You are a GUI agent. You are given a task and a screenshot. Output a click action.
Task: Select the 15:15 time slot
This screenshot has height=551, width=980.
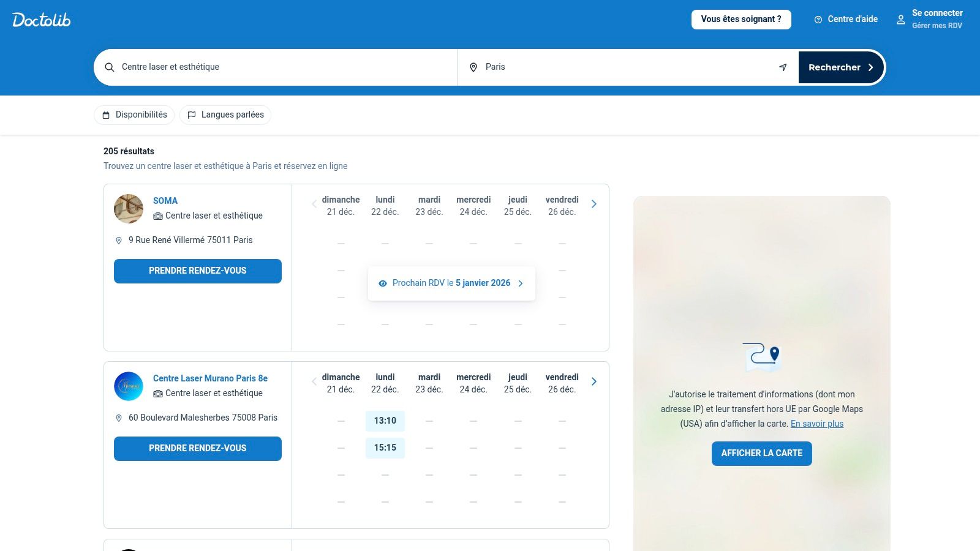[385, 448]
